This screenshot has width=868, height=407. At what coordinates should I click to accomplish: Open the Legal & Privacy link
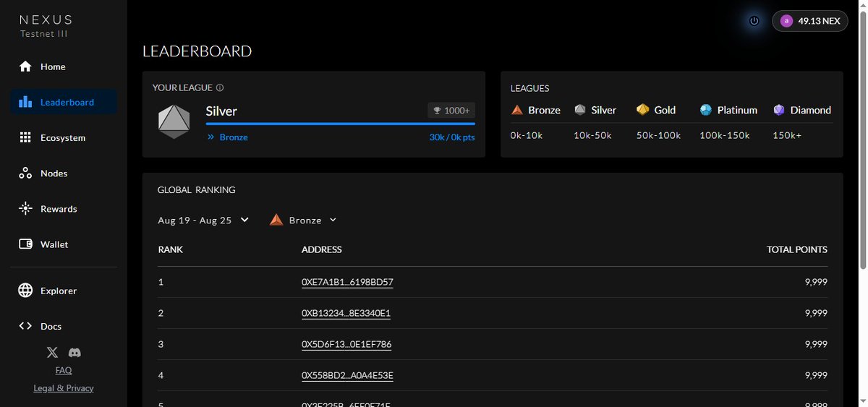[x=64, y=388]
